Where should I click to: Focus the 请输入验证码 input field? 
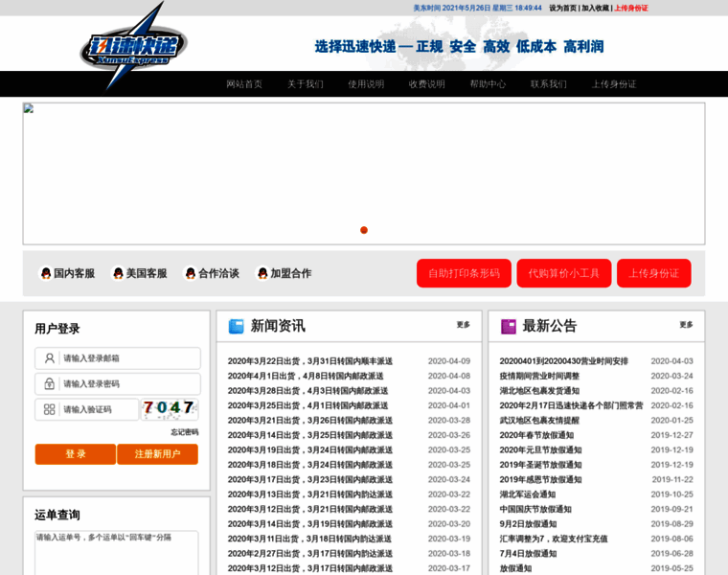point(87,409)
